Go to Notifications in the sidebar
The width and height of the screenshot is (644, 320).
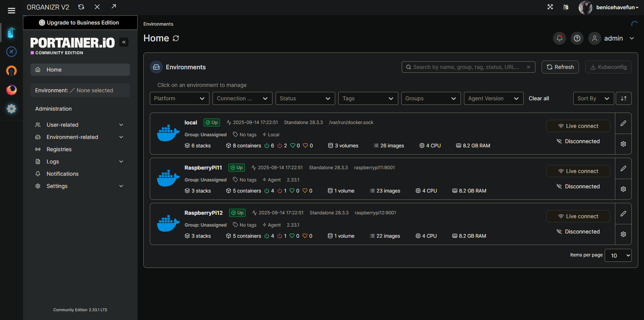[62, 174]
